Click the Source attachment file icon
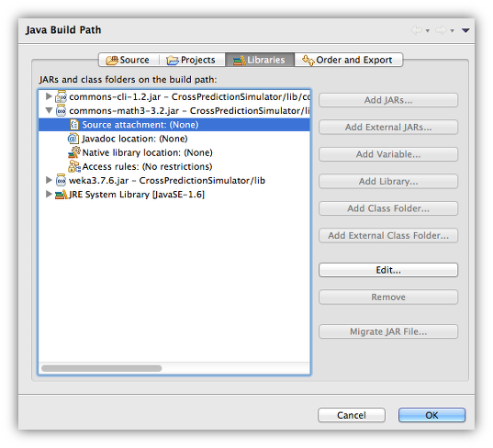 click(x=74, y=125)
